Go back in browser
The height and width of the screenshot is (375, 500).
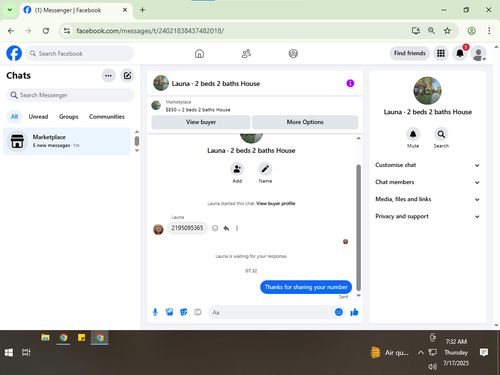point(11,31)
